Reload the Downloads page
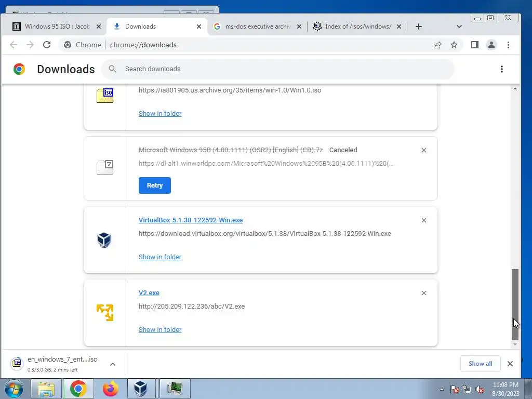 (x=47, y=45)
